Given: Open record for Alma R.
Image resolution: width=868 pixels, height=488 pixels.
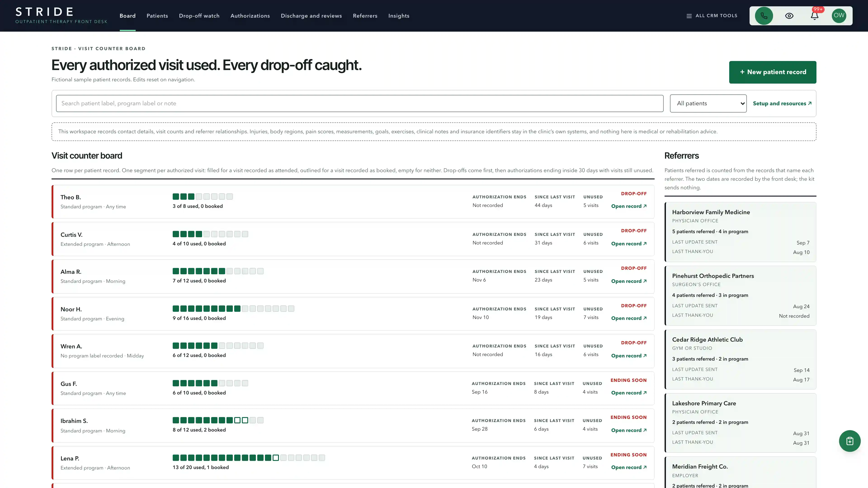Looking at the screenshot, I should [x=629, y=281].
